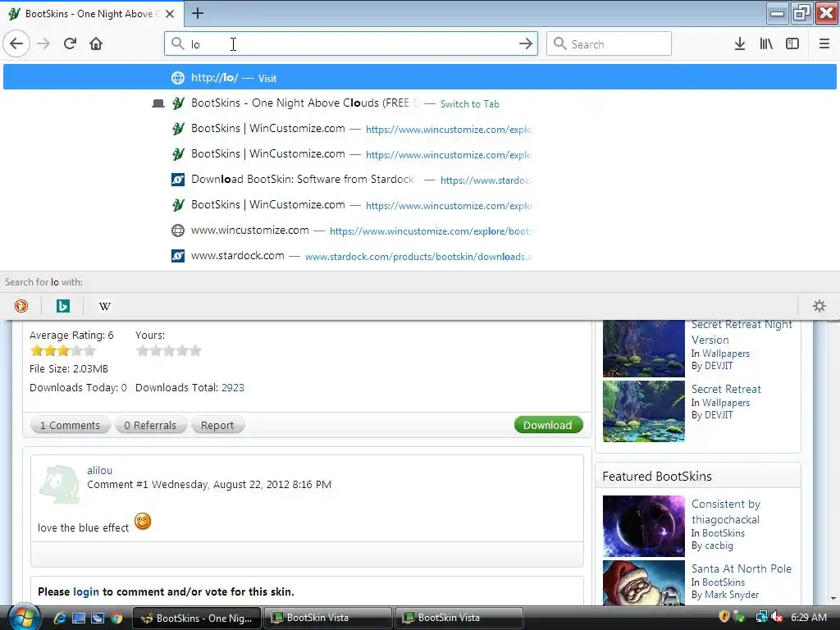
Task: Launch Internet Explorer from quick launch
Action: pyautogui.click(x=60, y=618)
